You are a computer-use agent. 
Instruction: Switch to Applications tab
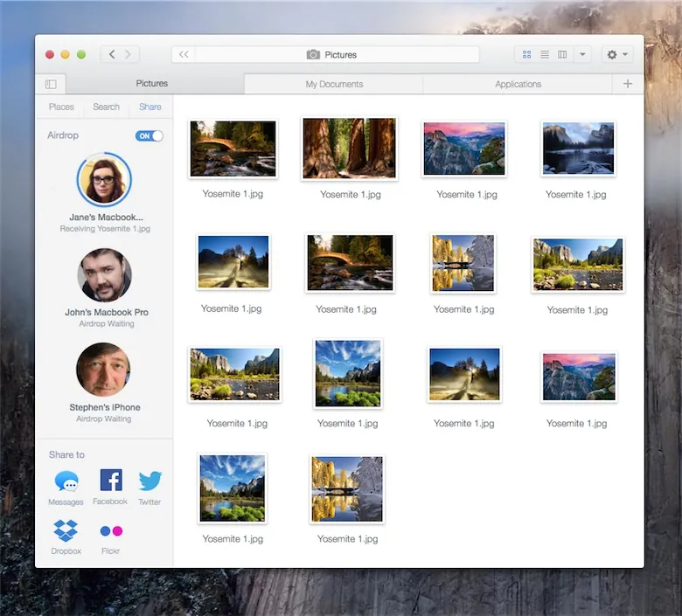coord(518,84)
